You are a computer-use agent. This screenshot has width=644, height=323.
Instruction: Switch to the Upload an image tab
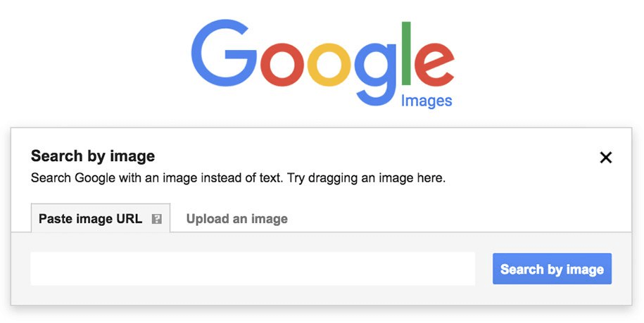(x=236, y=219)
